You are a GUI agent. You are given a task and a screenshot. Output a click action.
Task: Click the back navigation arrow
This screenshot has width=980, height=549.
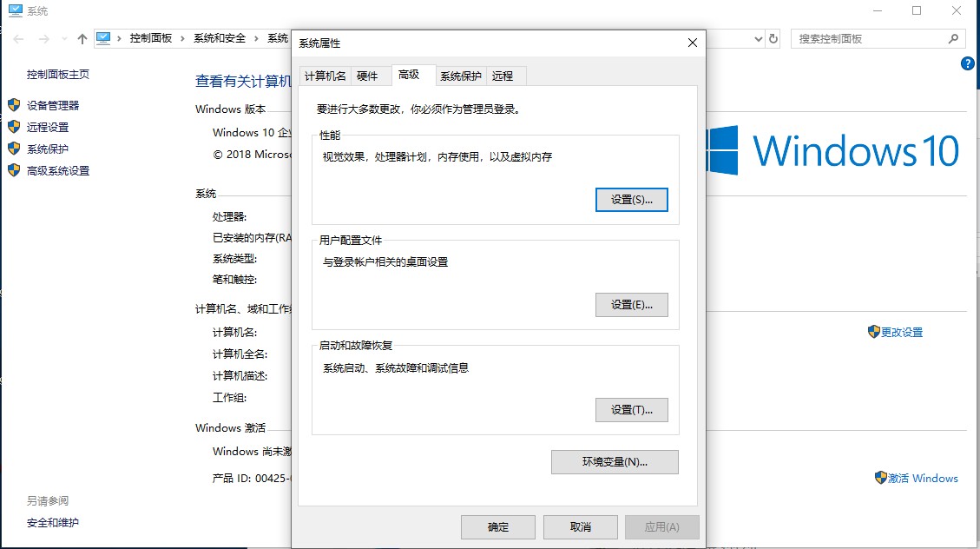click(x=18, y=39)
